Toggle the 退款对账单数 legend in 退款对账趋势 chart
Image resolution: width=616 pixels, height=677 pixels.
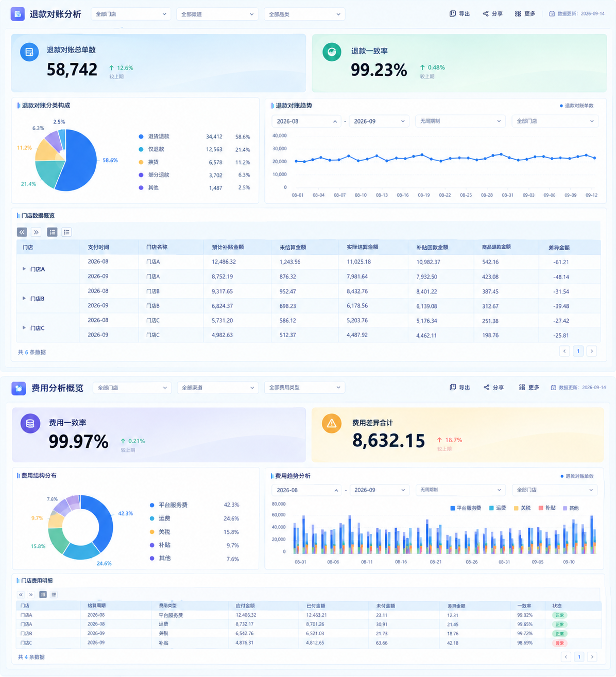click(577, 106)
